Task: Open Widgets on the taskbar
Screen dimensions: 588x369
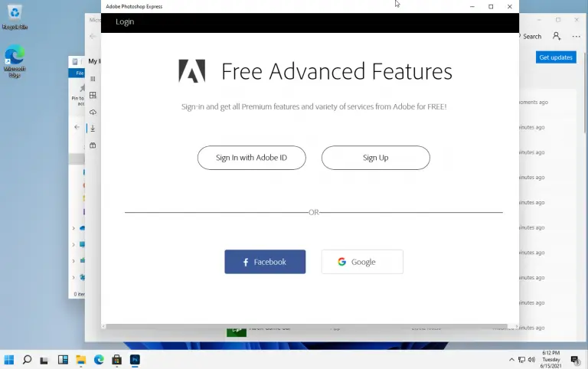Action: pos(63,360)
